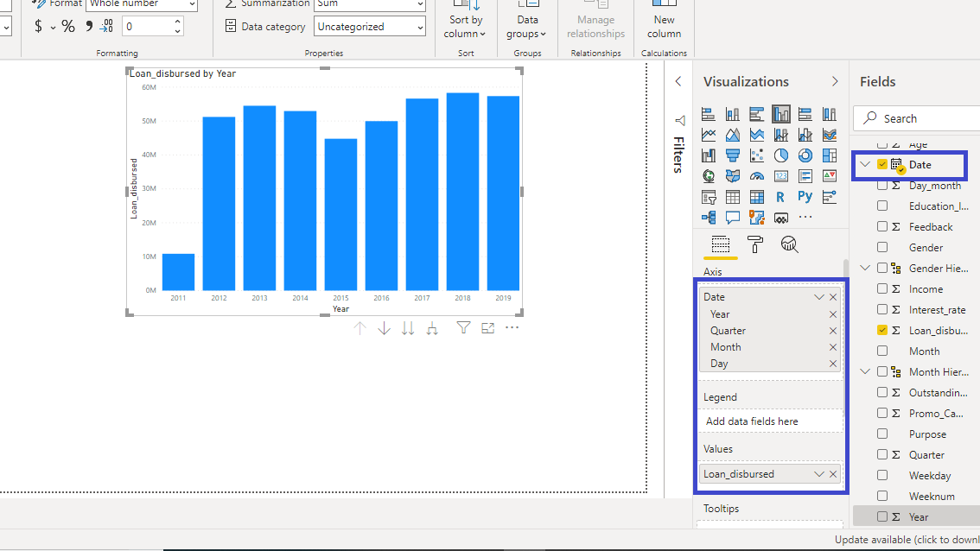The height and width of the screenshot is (551, 980).
Task: Drill up in the chart
Action: (360, 328)
